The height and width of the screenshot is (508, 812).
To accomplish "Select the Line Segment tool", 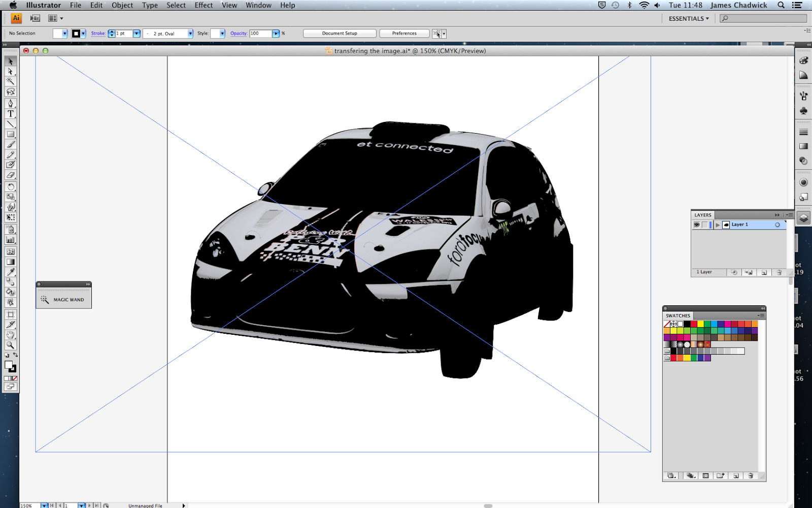I will coord(10,124).
